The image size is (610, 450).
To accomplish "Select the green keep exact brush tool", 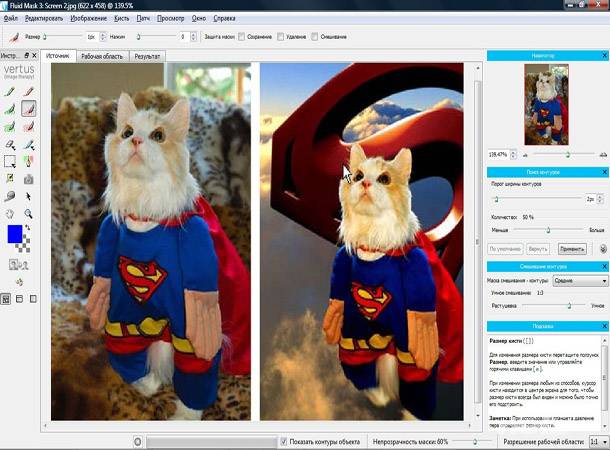I will point(10,92).
